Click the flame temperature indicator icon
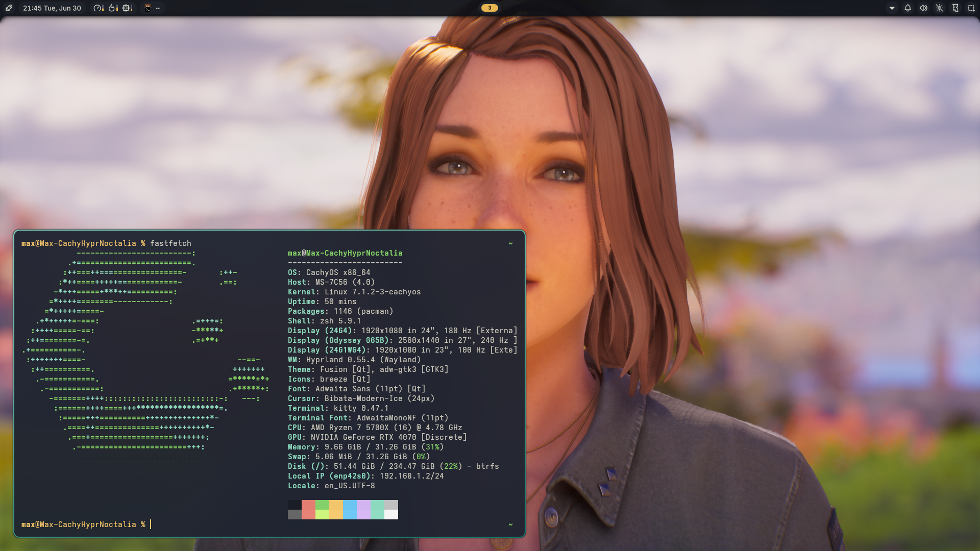Viewport: 980px width, 551px height. tap(113, 8)
